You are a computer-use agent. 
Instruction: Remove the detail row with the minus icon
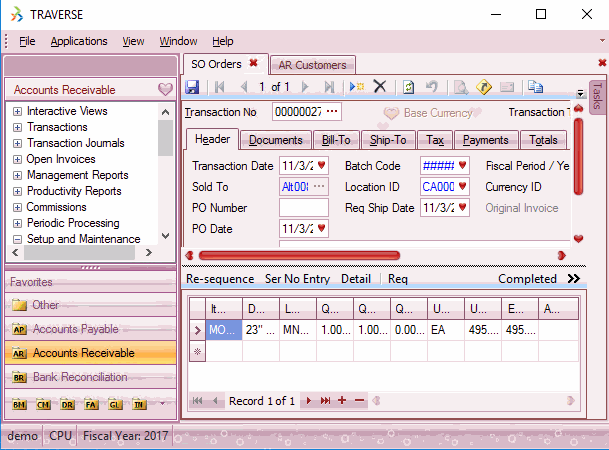360,400
